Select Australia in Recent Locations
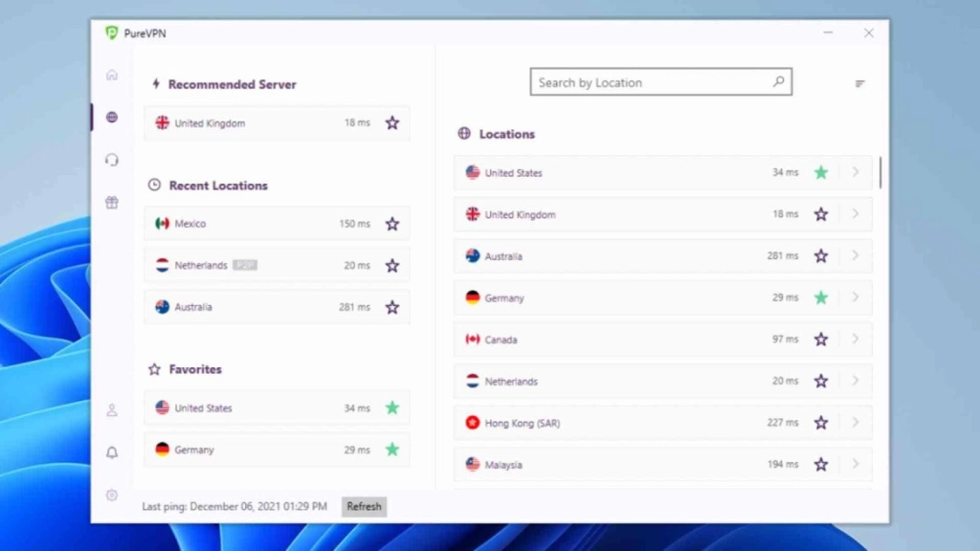This screenshot has height=551, width=980. (x=277, y=307)
